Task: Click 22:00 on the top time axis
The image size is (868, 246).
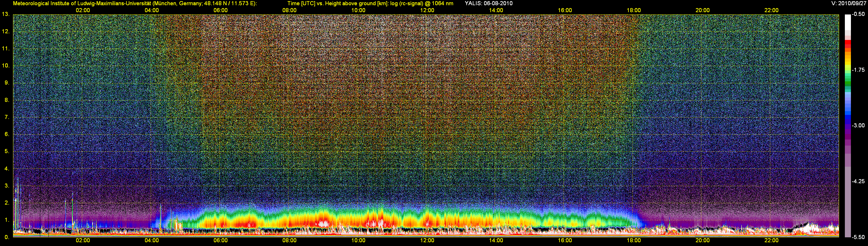Action: coord(771,10)
